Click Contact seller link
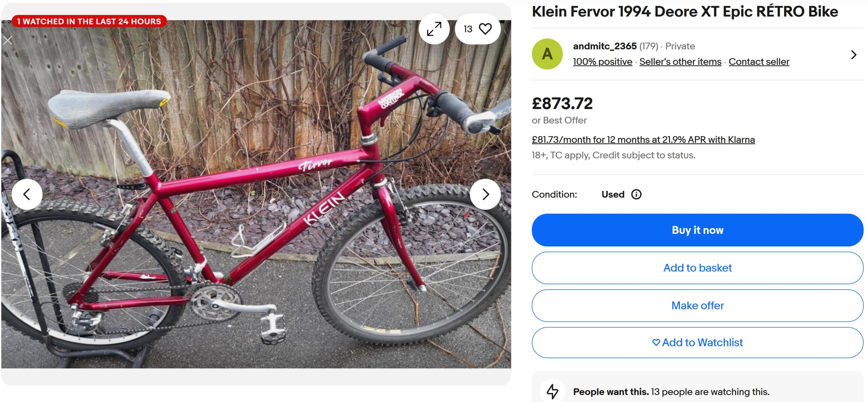The width and height of the screenshot is (868, 402). coord(759,62)
